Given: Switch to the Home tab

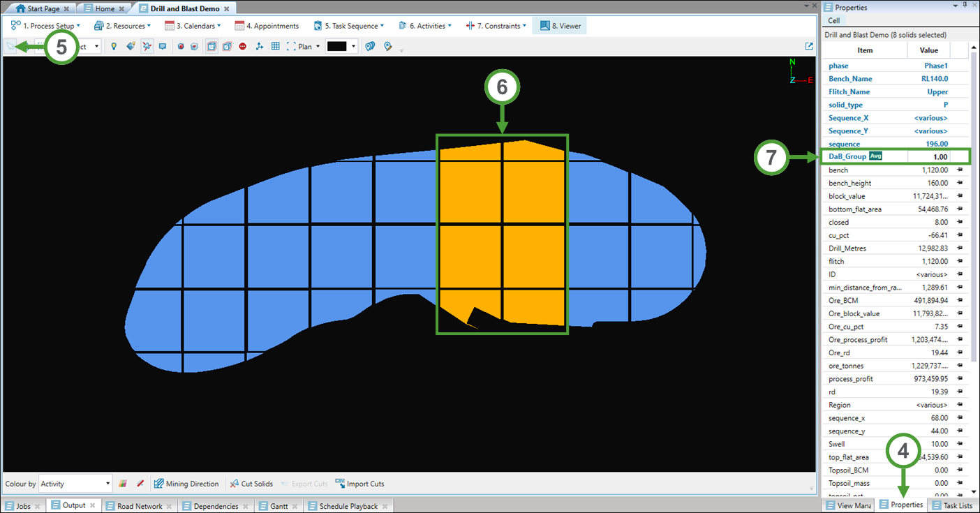Looking at the screenshot, I should tap(105, 9).
